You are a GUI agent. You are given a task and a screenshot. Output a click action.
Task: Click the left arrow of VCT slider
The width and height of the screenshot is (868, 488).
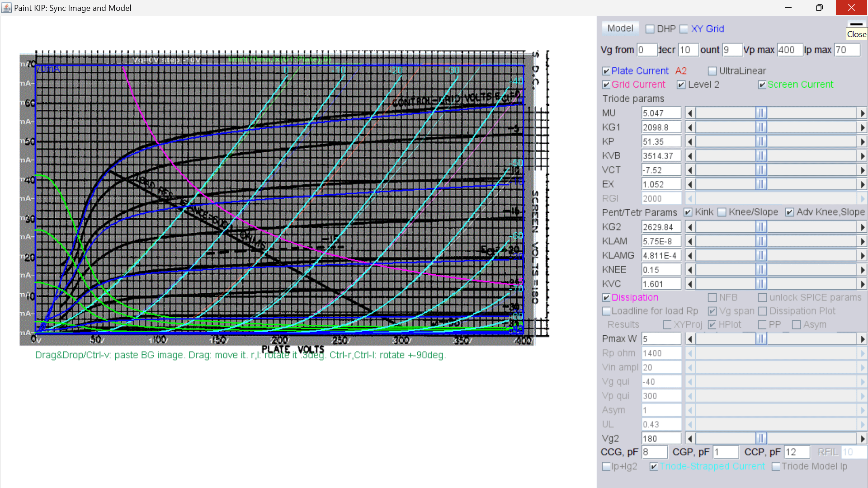690,170
